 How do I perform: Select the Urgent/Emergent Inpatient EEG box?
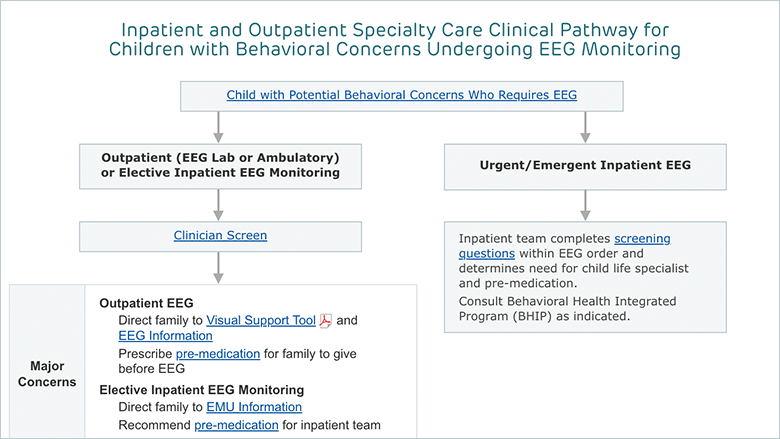pyautogui.click(x=585, y=167)
